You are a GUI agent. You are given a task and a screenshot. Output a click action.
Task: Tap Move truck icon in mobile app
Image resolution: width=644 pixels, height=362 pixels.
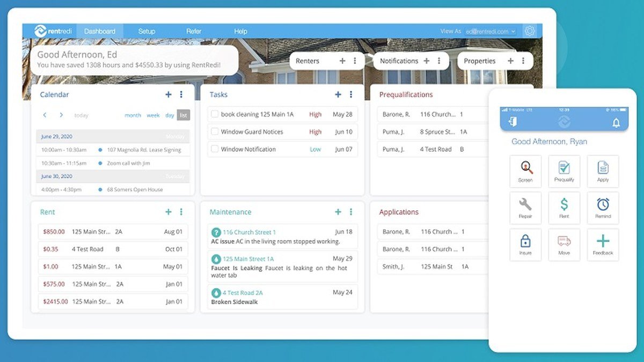[564, 245]
